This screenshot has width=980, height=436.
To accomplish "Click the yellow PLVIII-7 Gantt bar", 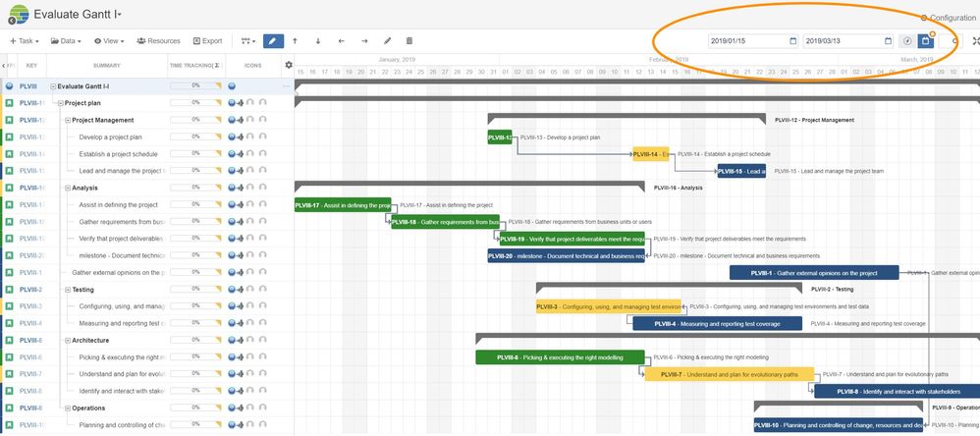I will pos(730,375).
